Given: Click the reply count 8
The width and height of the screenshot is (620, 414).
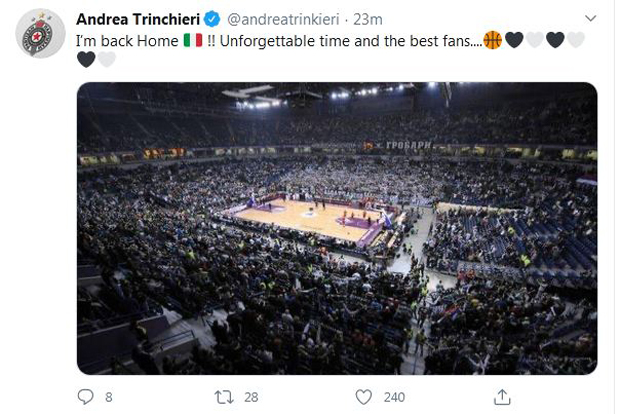Looking at the screenshot, I should (108, 397).
